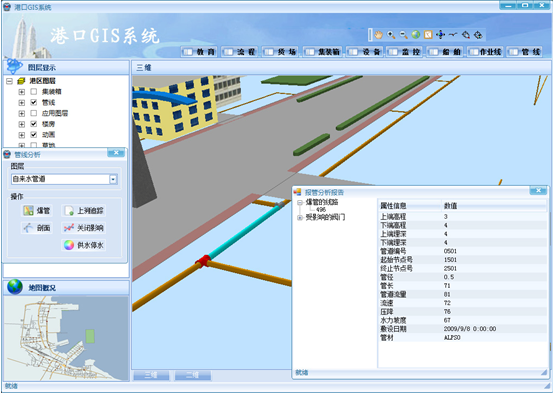Uncheck the 管线 layer checkbox
553x395 pixels.
tap(34, 102)
